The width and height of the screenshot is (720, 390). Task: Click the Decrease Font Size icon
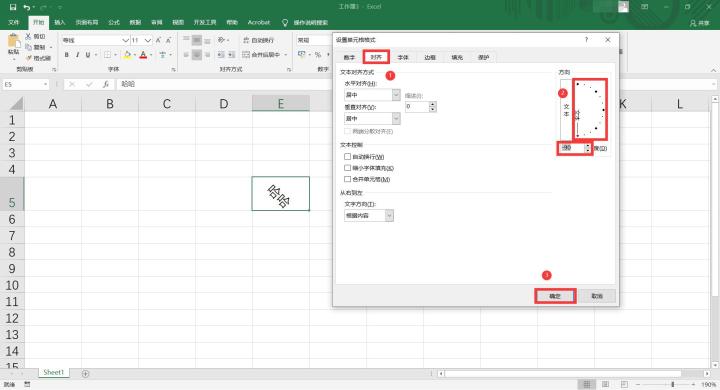[169, 40]
